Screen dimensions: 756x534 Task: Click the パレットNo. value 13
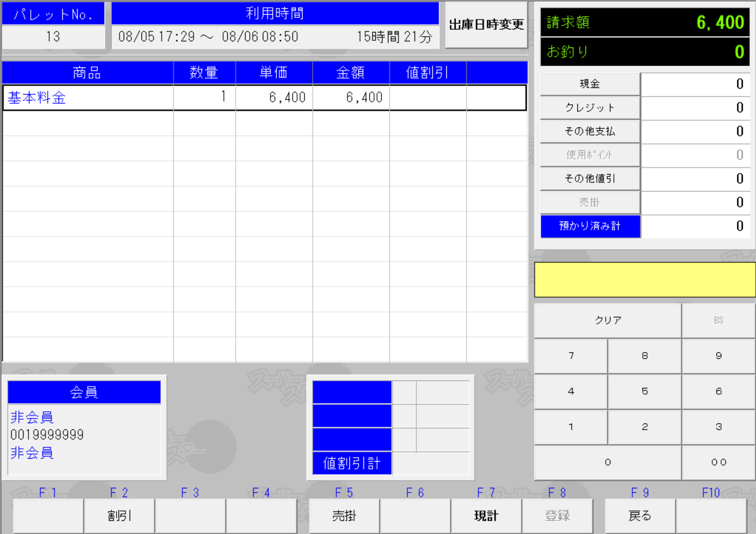(53, 37)
